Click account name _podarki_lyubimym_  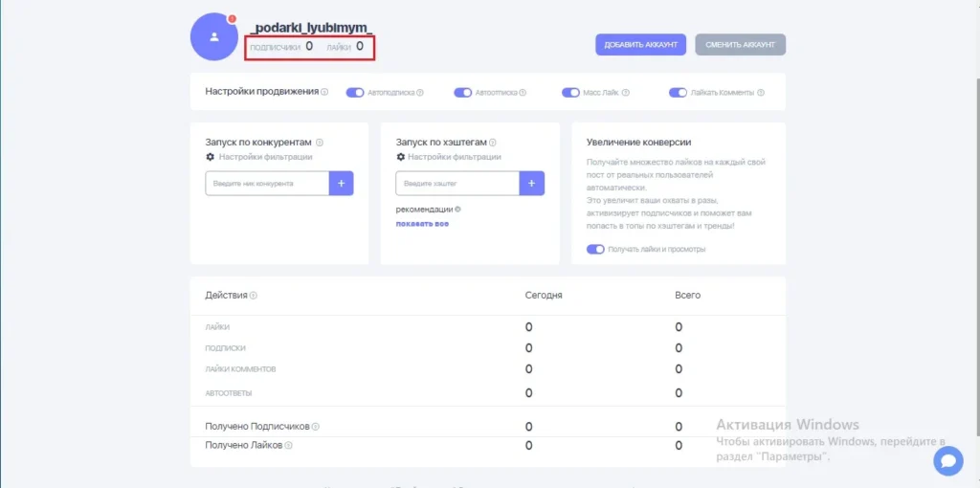(x=311, y=28)
